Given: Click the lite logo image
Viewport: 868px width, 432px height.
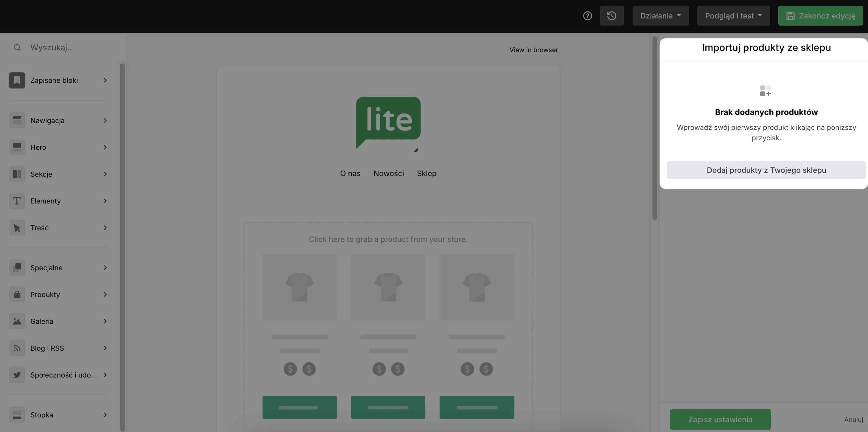Looking at the screenshot, I should coord(388,123).
